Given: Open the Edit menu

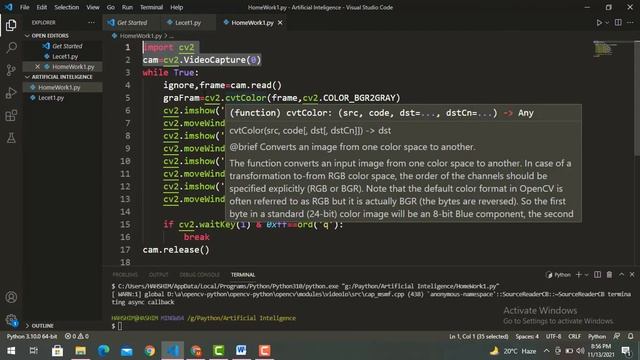Looking at the screenshot, I should (42, 7).
